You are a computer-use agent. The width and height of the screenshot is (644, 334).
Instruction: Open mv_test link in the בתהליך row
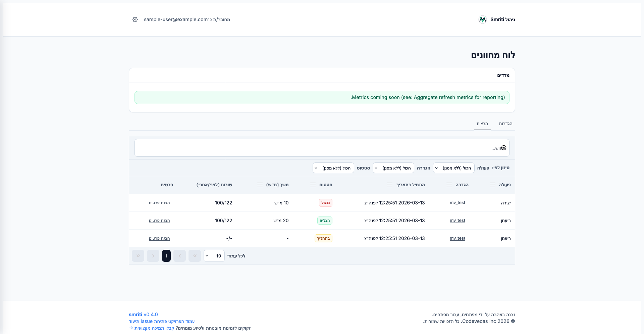(x=458, y=238)
